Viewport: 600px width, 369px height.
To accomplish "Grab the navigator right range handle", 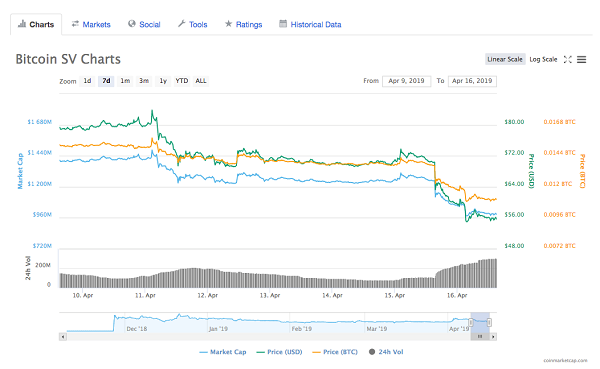I will (489, 323).
